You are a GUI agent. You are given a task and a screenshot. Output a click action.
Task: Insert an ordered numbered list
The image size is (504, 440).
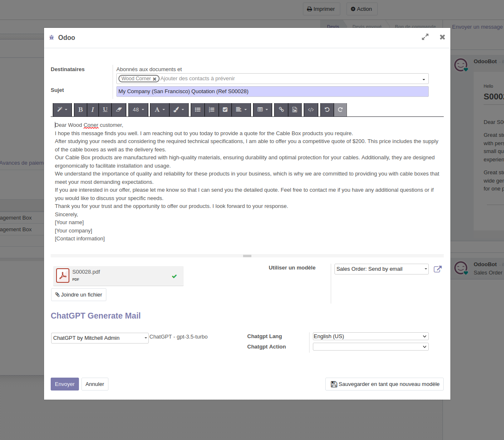pos(211,110)
